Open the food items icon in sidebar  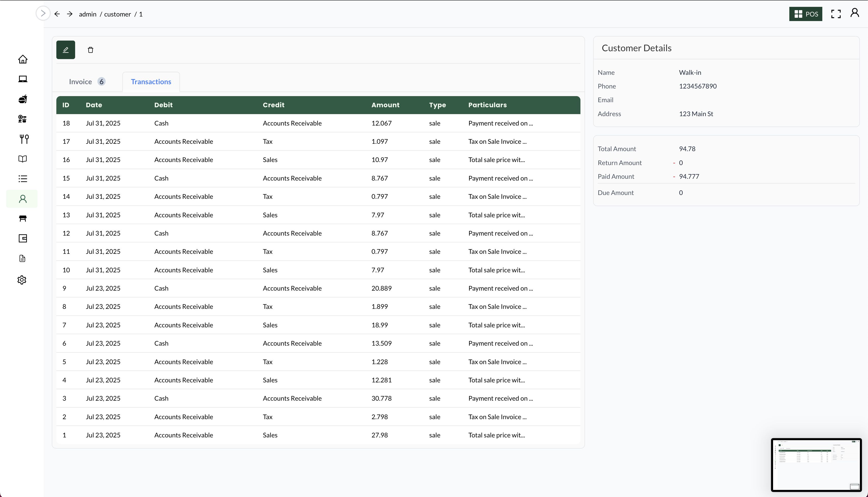pyautogui.click(x=23, y=99)
